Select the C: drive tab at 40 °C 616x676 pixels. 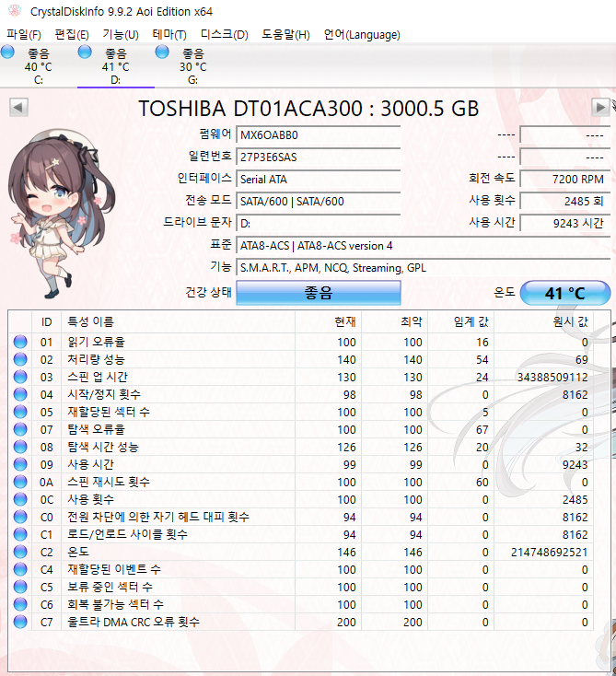tap(39, 66)
